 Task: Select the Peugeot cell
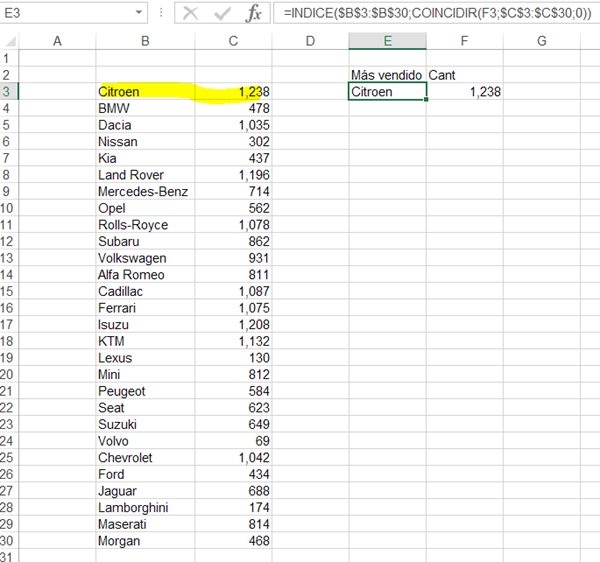(x=145, y=391)
